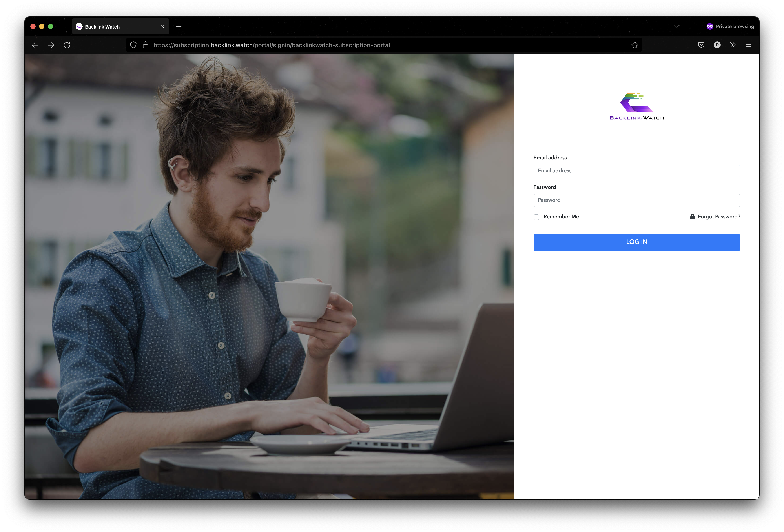Save page to Pocket
The width and height of the screenshot is (784, 532).
701,45
